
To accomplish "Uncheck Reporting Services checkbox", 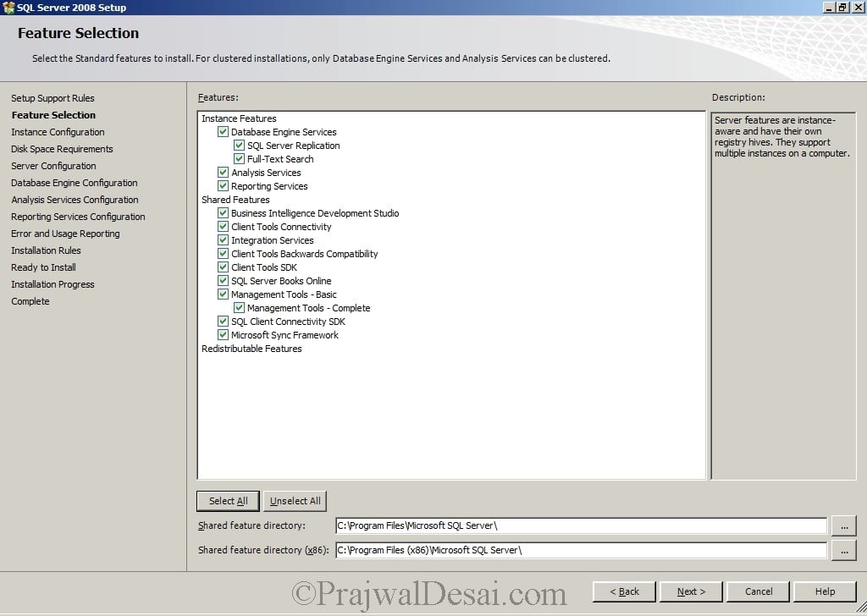I will click(223, 185).
